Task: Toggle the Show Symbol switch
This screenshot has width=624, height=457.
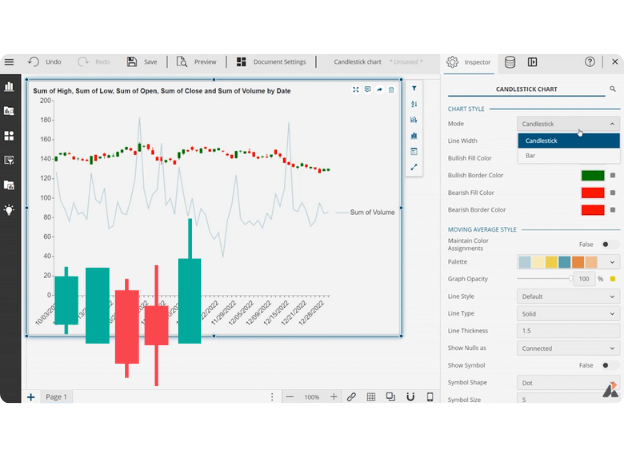Action: click(x=608, y=365)
